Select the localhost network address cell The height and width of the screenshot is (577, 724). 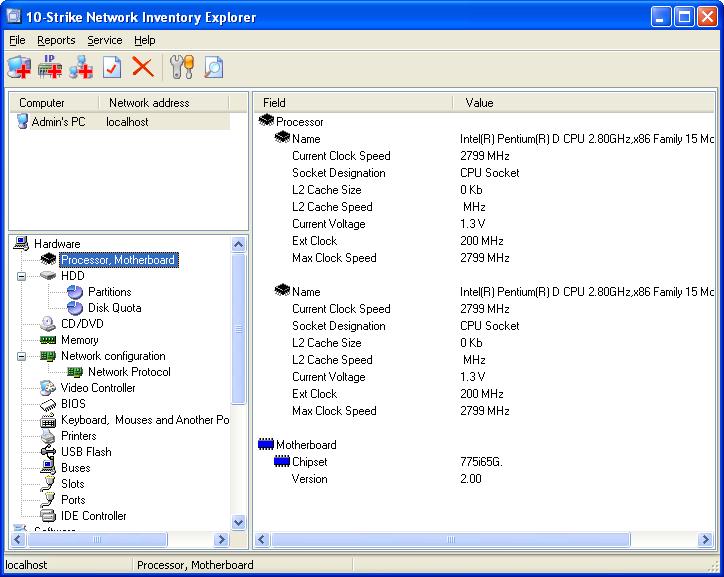click(x=127, y=122)
